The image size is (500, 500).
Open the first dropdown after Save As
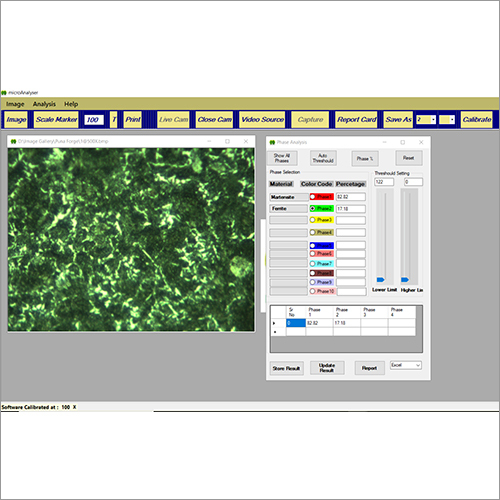pos(426,120)
